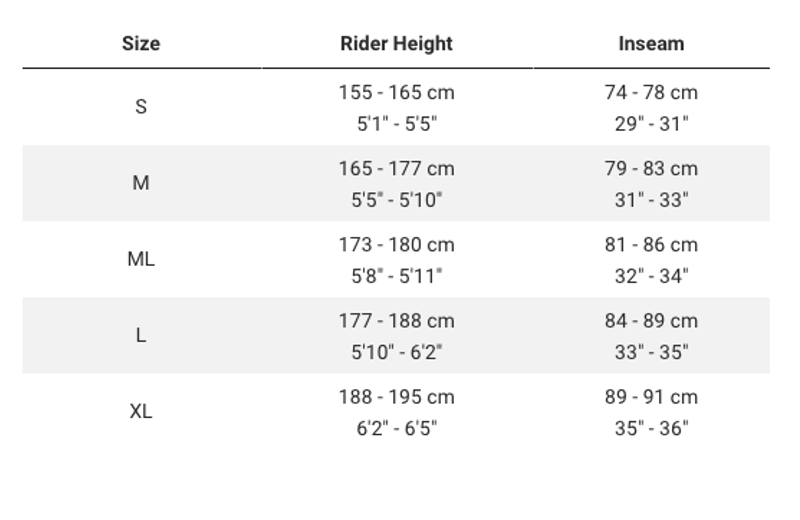The width and height of the screenshot is (800, 520).
Task: Click the Size column header
Action: 141,44
